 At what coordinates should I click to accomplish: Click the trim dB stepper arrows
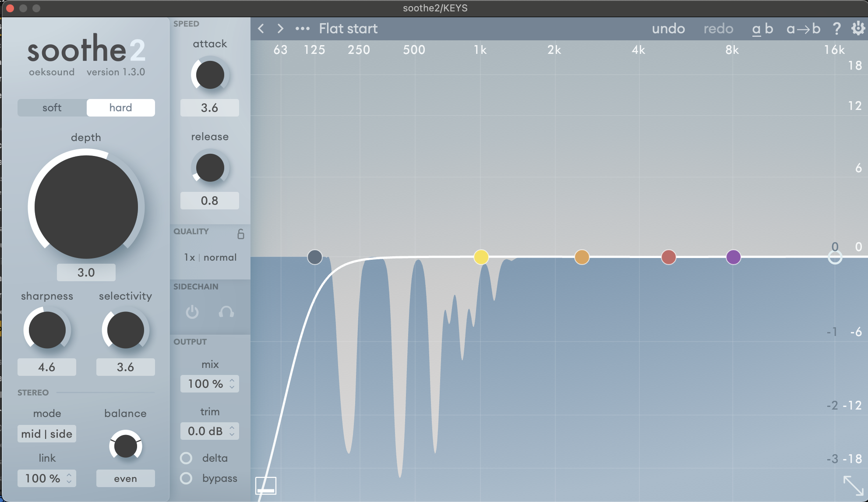click(x=232, y=431)
